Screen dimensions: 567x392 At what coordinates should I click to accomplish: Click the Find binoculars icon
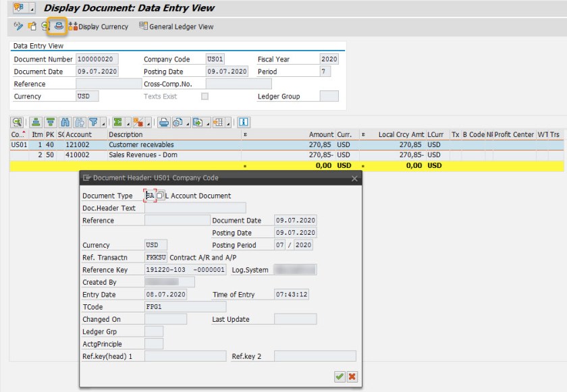[x=65, y=122]
